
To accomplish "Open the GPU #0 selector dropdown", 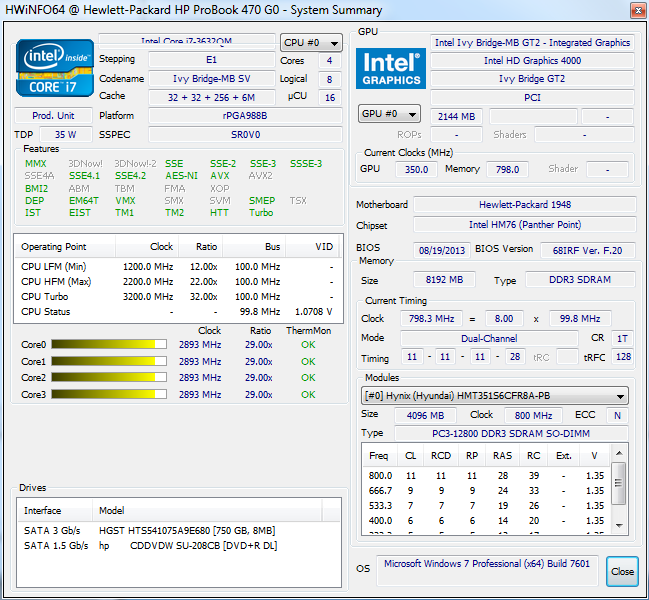I will 389,114.
